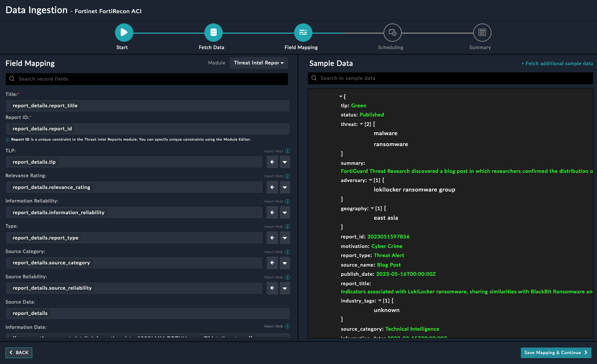Click Fetch additional sample data link
597x364 pixels.
pos(557,64)
